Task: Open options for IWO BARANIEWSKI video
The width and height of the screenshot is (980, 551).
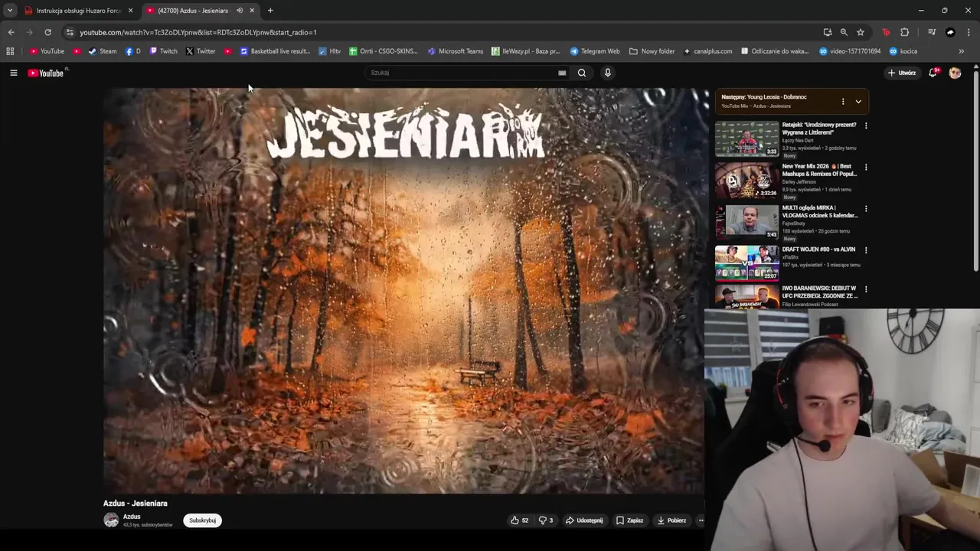Action: [x=866, y=289]
